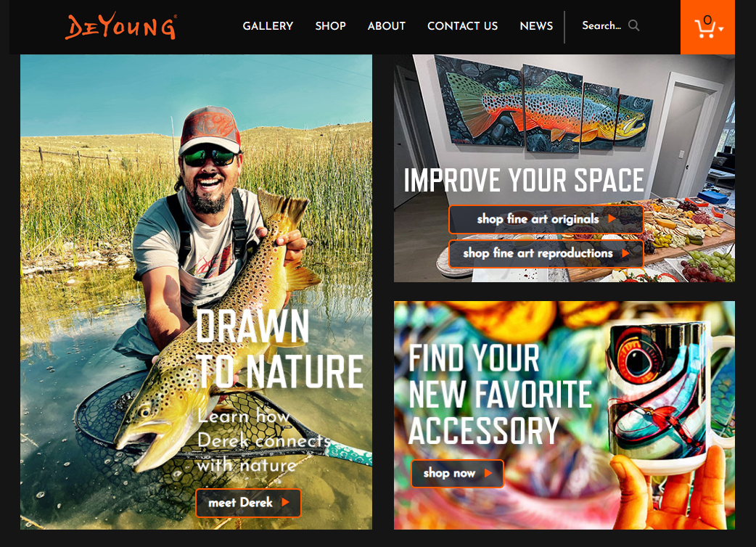The width and height of the screenshot is (756, 547).
Task: Click the meet Derek button
Action: coord(248,503)
